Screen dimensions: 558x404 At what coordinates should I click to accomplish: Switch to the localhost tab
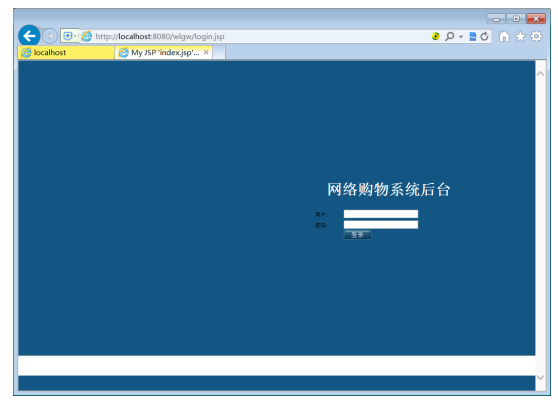(66, 53)
